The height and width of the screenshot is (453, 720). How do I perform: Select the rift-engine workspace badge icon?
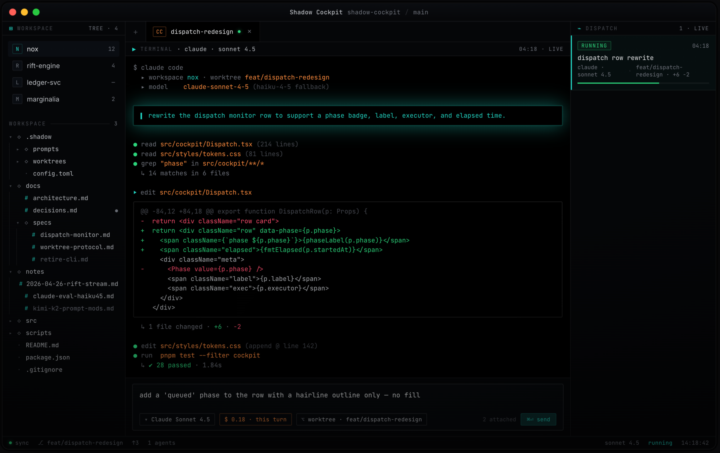[17, 66]
